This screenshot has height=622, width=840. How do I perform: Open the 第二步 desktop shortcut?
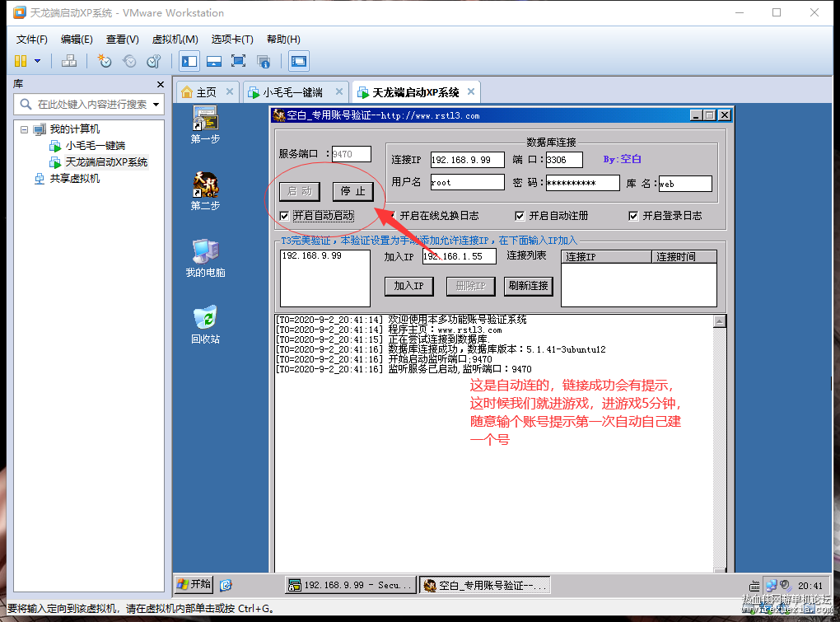(205, 191)
